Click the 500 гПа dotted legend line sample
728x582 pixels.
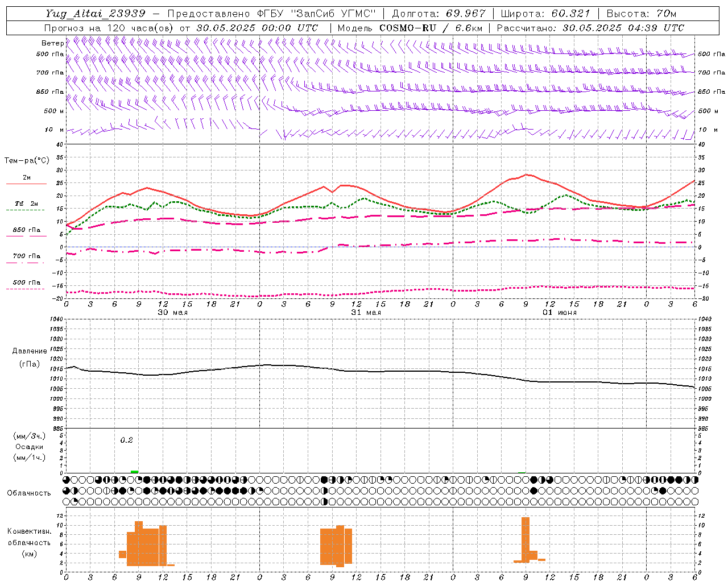point(26,289)
